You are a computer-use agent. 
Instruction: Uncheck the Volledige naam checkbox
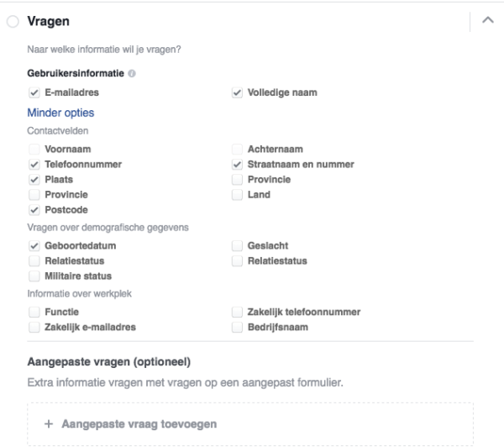pos(237,92)
